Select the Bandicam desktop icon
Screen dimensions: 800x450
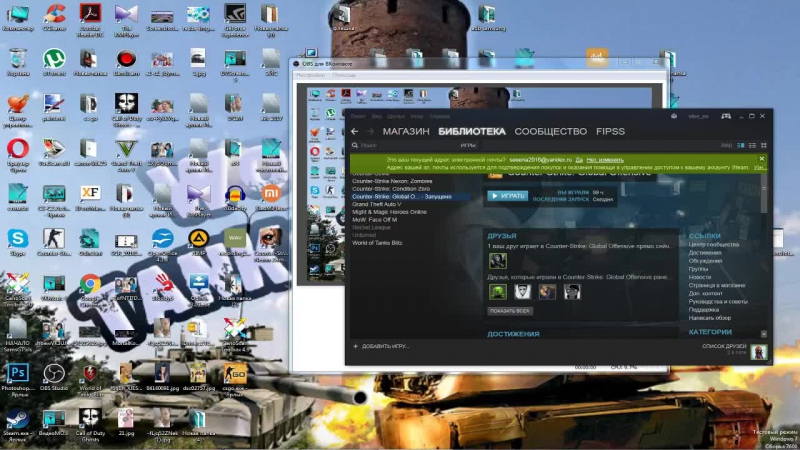point(126,62)
